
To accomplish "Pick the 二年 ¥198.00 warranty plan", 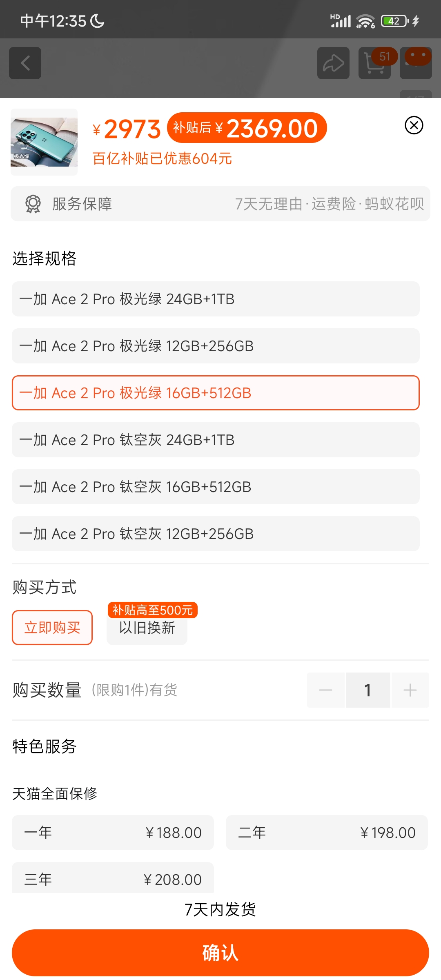I will [327, 833].
